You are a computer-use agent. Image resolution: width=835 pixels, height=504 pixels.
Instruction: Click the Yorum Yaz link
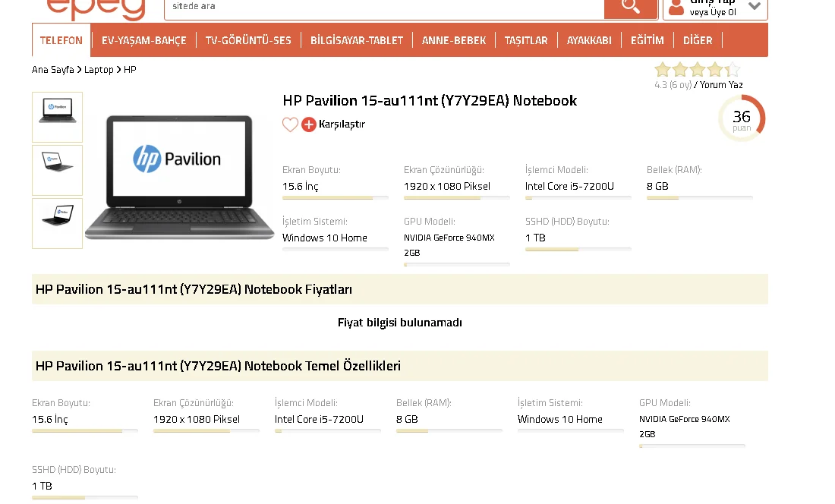(x=721, y=84)
